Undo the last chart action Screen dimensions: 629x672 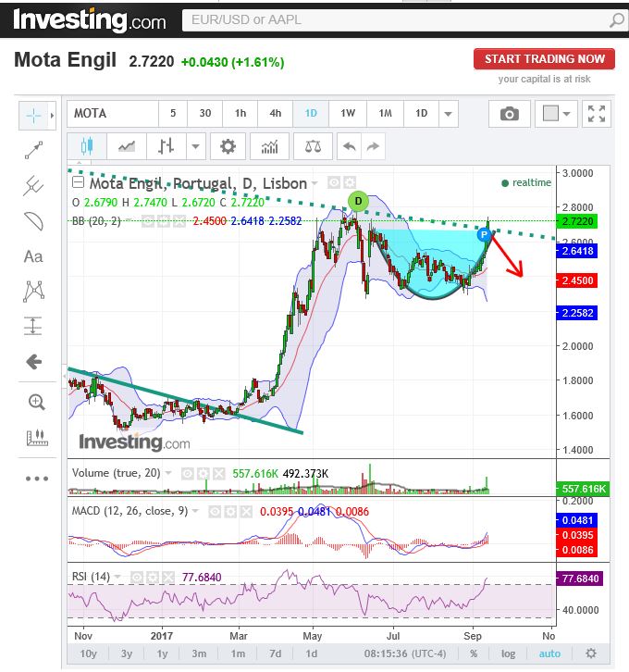[350, 146]
